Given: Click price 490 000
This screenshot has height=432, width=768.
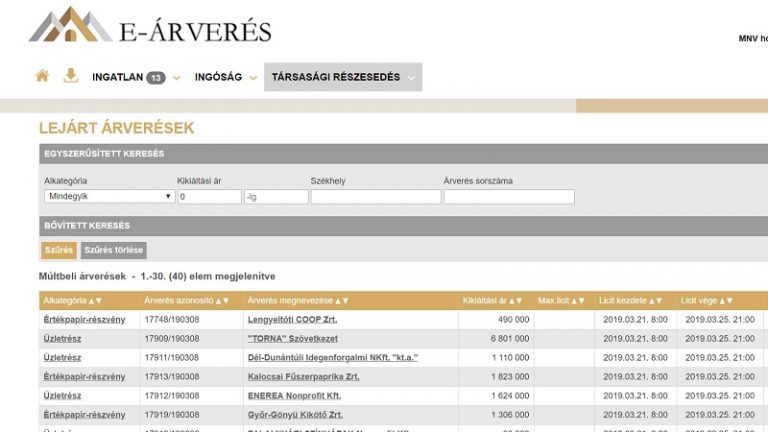Looking at the screenshot, I should coord(513,319).
